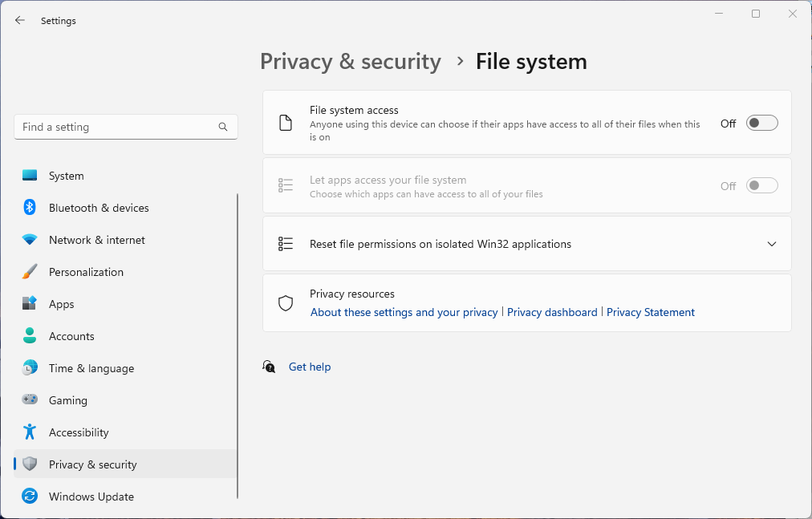812x519 pixels.
Task: Open Bluetooth & devices settings
Action: 30,208
